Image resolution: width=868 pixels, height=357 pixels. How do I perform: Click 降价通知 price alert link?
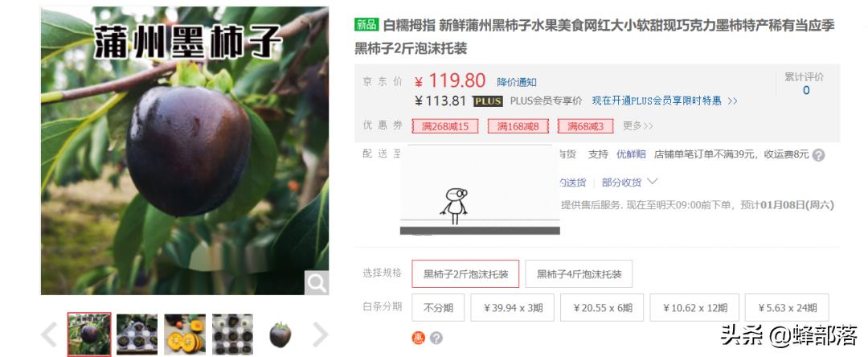[x=517, y=83]
